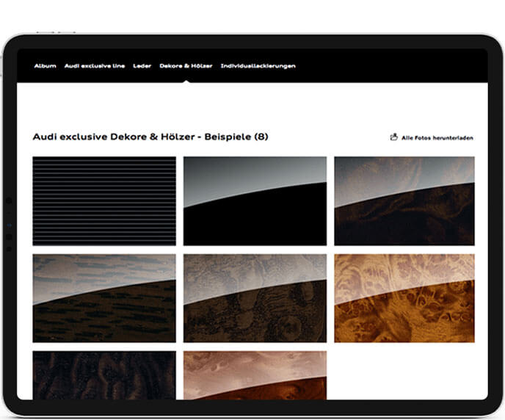Click the active-tab arrow under Dekore & Hölzer
Image resolution: width=505 pixels, height=420 pixels.
(186, 80)
